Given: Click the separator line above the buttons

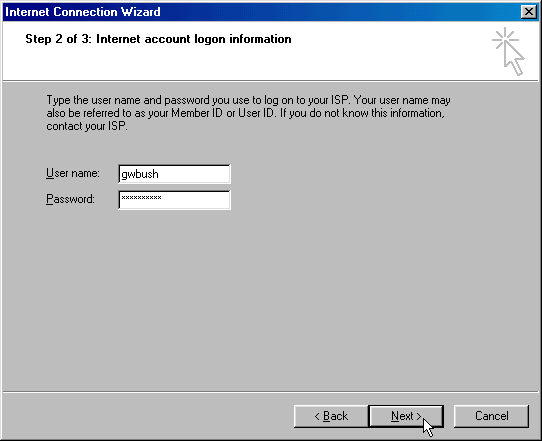Looking at the screenshot, I should coord(270,392).
